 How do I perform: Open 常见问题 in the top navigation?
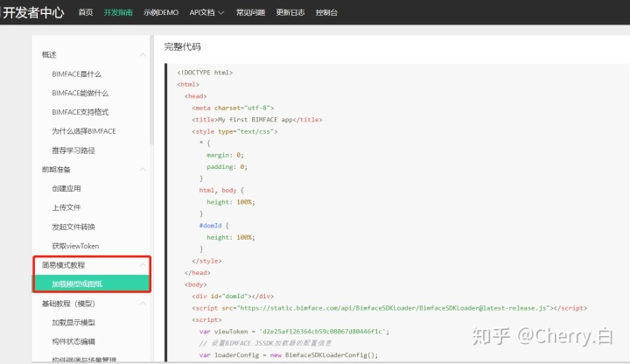[x=250, y=12]
